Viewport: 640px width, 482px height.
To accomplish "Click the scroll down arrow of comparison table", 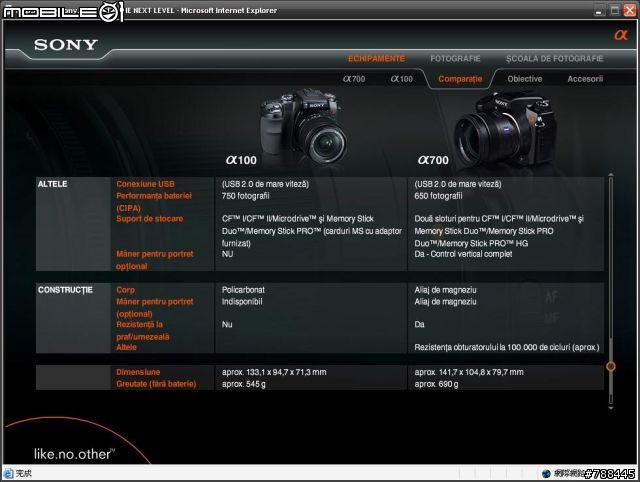I will [611, 407].
